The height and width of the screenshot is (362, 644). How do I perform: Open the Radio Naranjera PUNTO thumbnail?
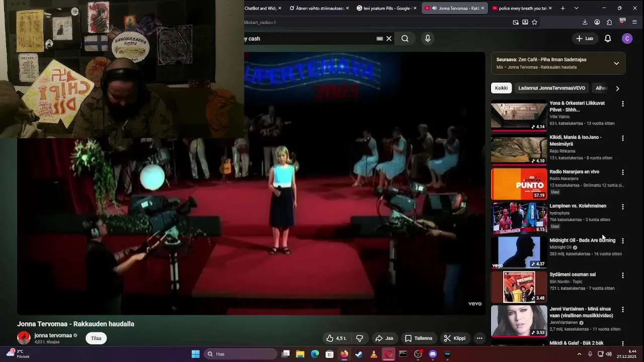pos(519,184)
